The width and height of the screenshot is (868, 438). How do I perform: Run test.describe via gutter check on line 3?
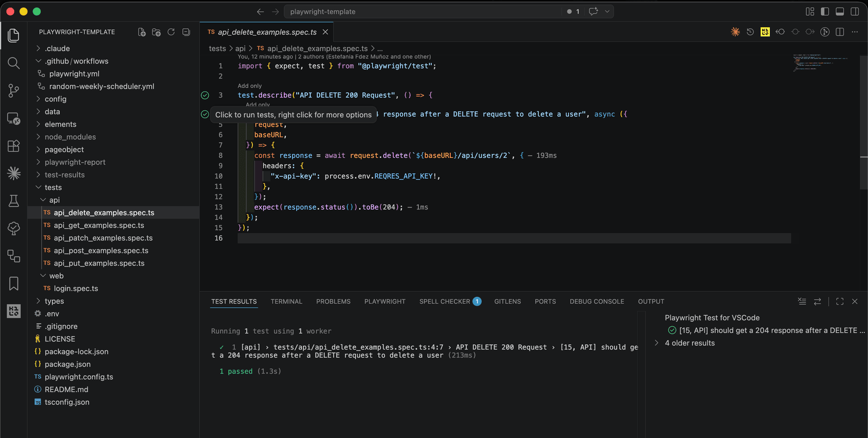coord(205,95)
